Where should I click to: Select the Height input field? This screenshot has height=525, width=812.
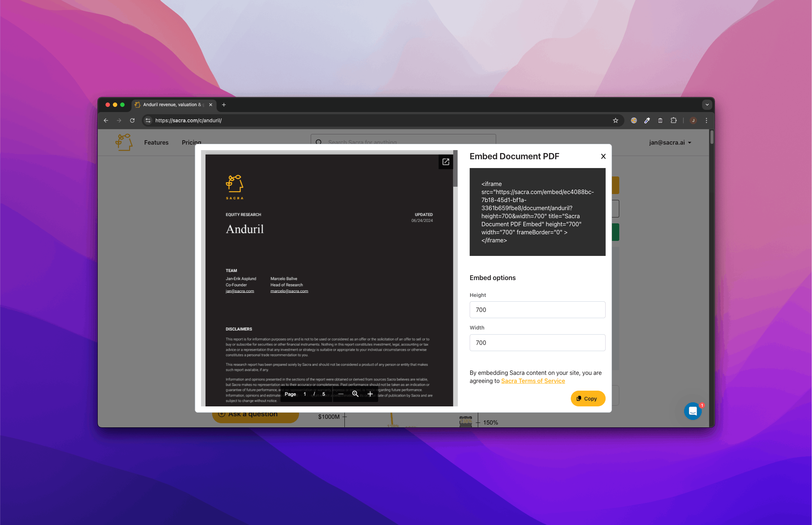[538, 310]
